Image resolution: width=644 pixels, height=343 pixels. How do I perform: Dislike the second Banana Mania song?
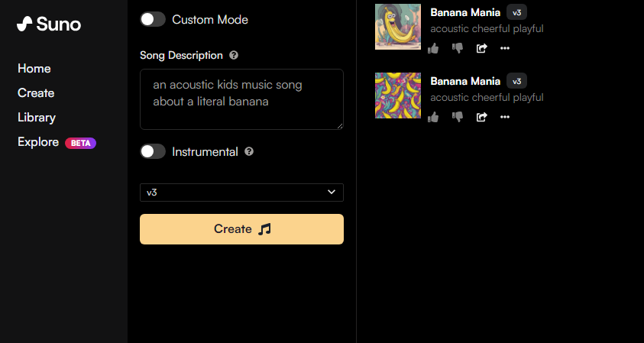pos(458,117)
